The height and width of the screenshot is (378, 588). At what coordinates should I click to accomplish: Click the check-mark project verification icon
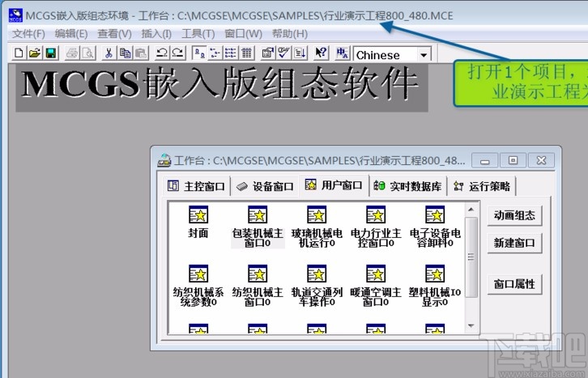point(283,53)
